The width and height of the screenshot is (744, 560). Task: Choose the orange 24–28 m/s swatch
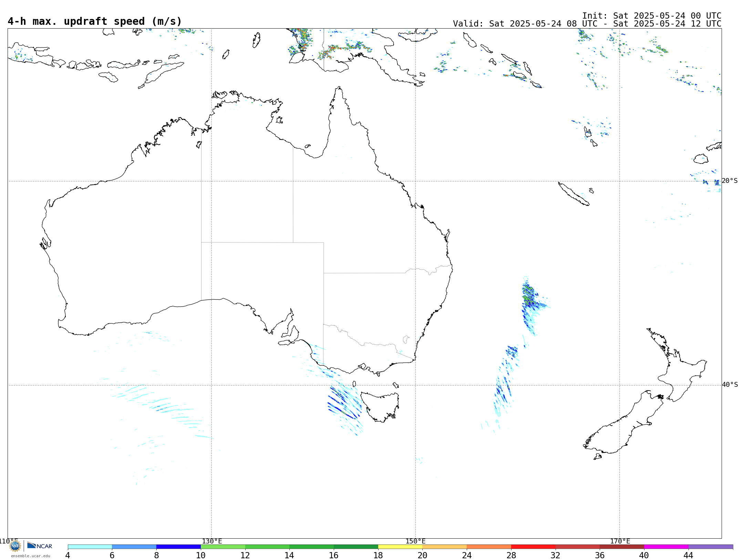pyautogui.click(x=489, y=547)
